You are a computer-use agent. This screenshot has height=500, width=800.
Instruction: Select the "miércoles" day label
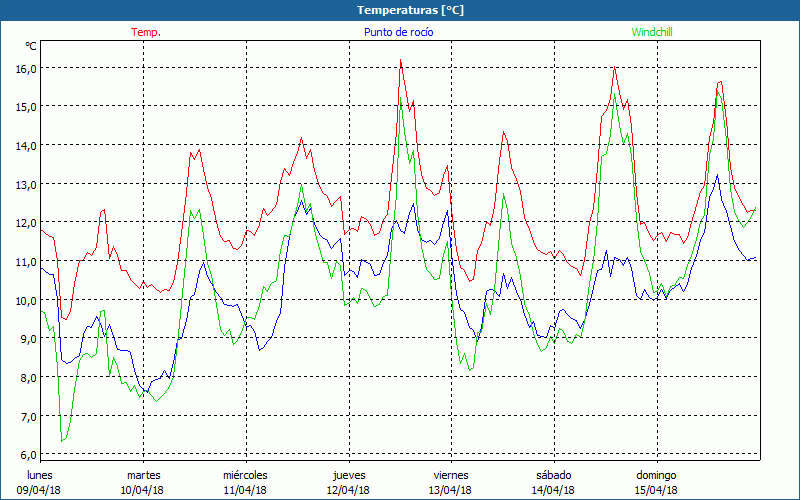pyautogui.click(x=245, y=475)
